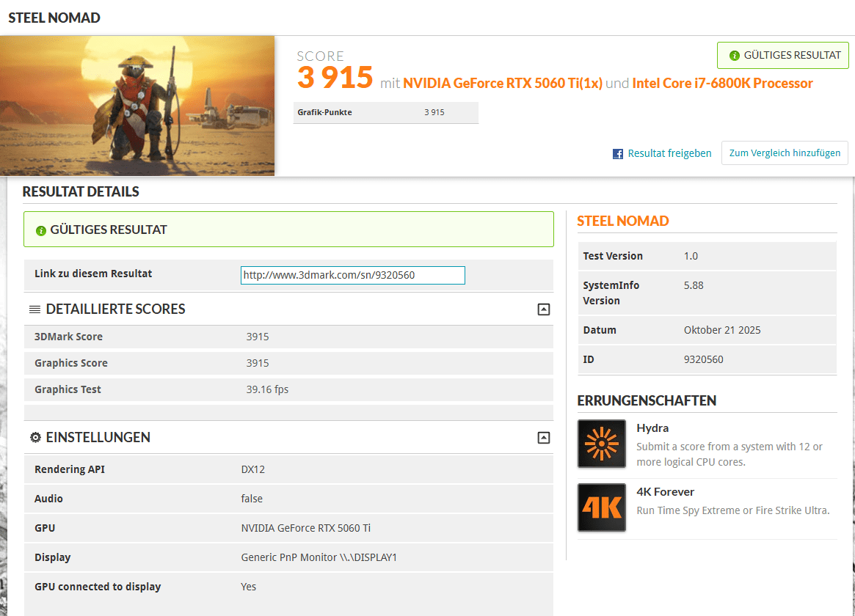The height and width of the screenshot is (616, 855).
Task: Click the ID 9320560 value
Action: pyautogui.click(x=703, y=359)
